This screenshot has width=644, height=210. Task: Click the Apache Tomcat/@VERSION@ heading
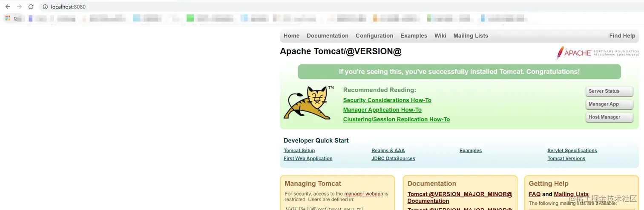[341, 51]
